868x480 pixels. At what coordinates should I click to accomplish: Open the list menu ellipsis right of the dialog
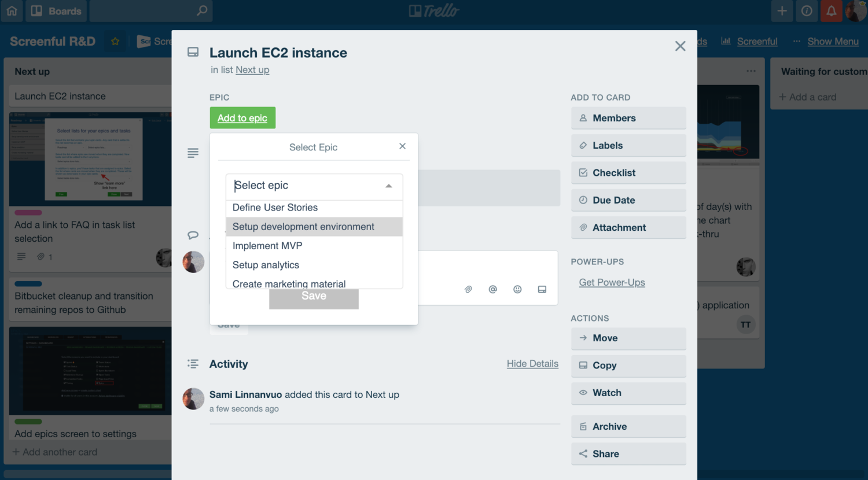(x=751, y=71)
